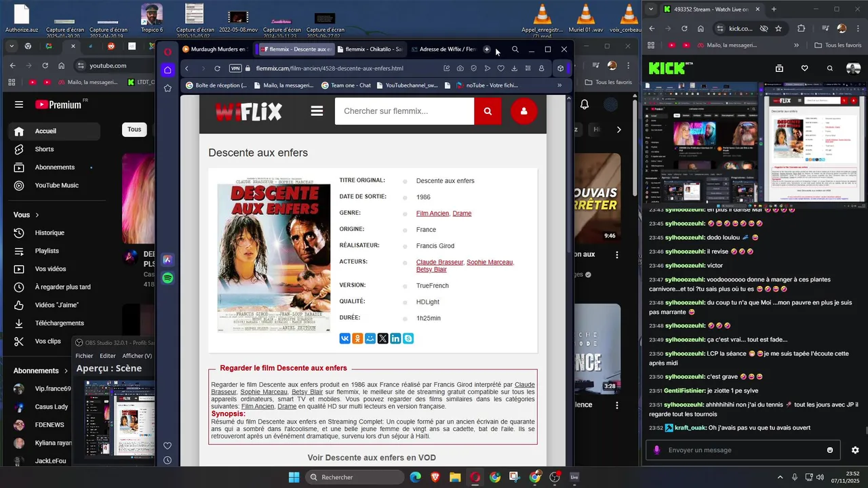
Task: Open Opera sidebar history clock icon
Action: 167,460
